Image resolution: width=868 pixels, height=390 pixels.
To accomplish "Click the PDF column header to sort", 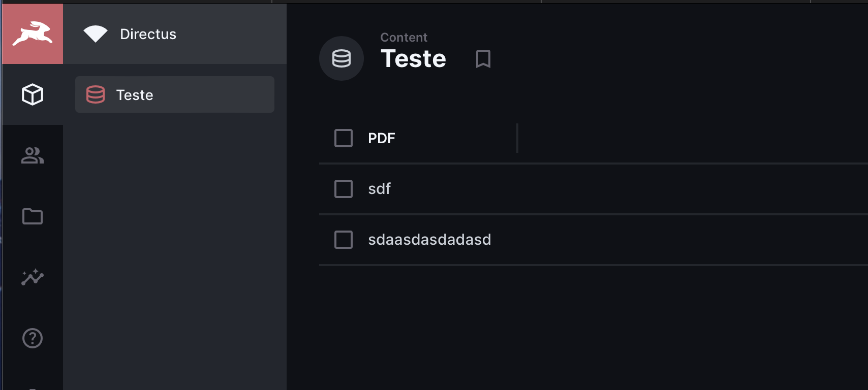I will (x=382, y=138).
